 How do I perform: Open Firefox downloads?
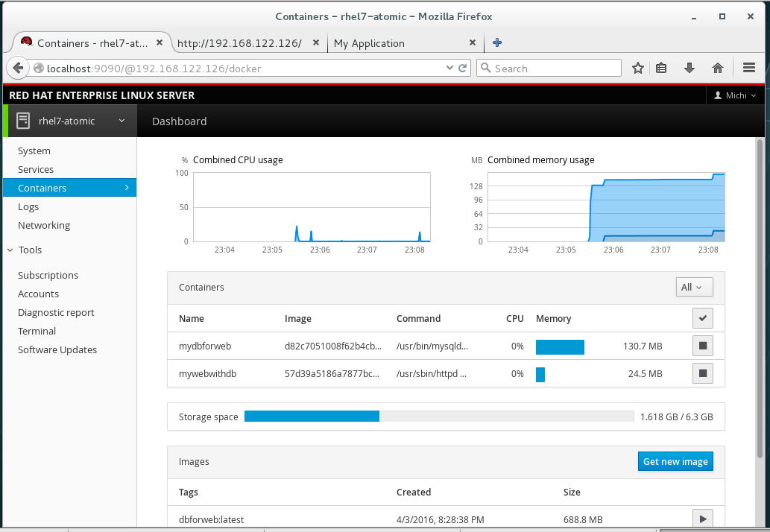[689, 67]
